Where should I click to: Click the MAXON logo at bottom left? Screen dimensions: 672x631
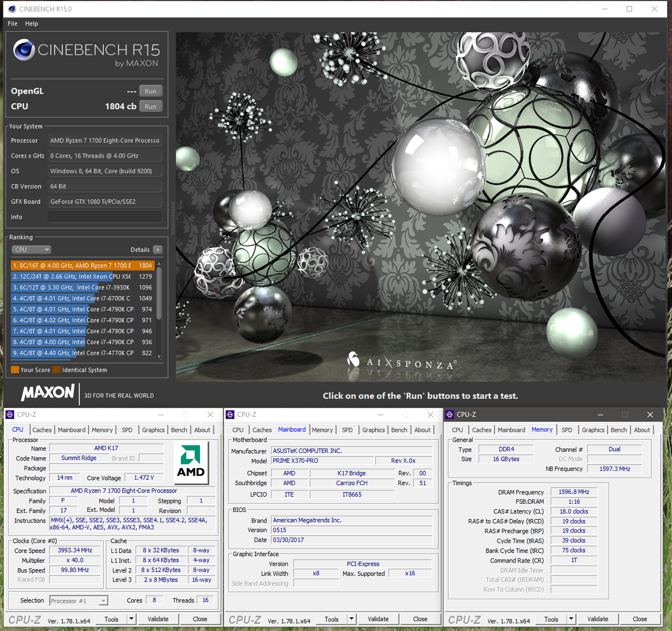48,393
